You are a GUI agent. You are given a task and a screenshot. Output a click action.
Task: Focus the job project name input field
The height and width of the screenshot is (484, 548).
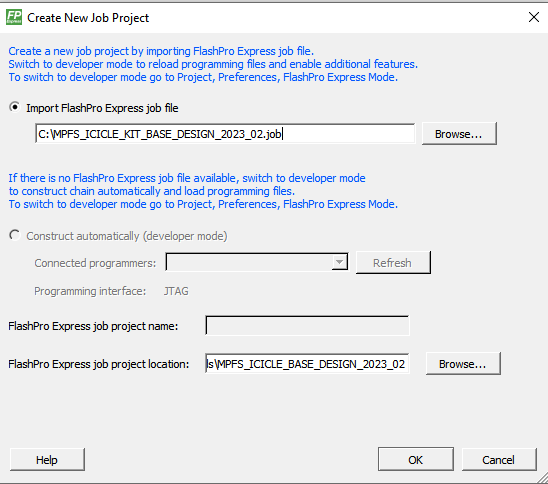tap(307, 326)
